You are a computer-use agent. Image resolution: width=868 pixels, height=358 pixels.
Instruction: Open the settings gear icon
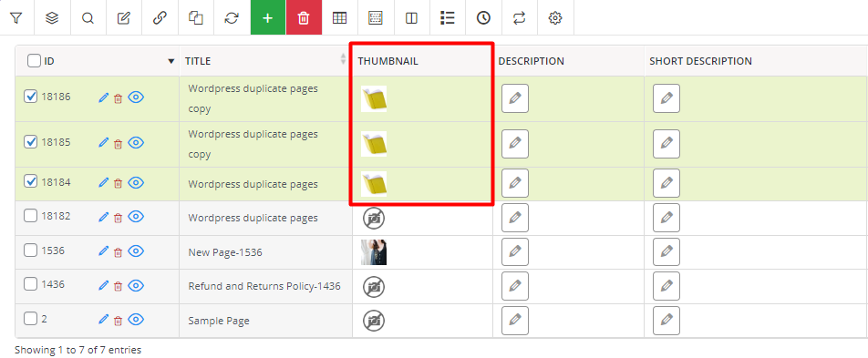point(555,17)
